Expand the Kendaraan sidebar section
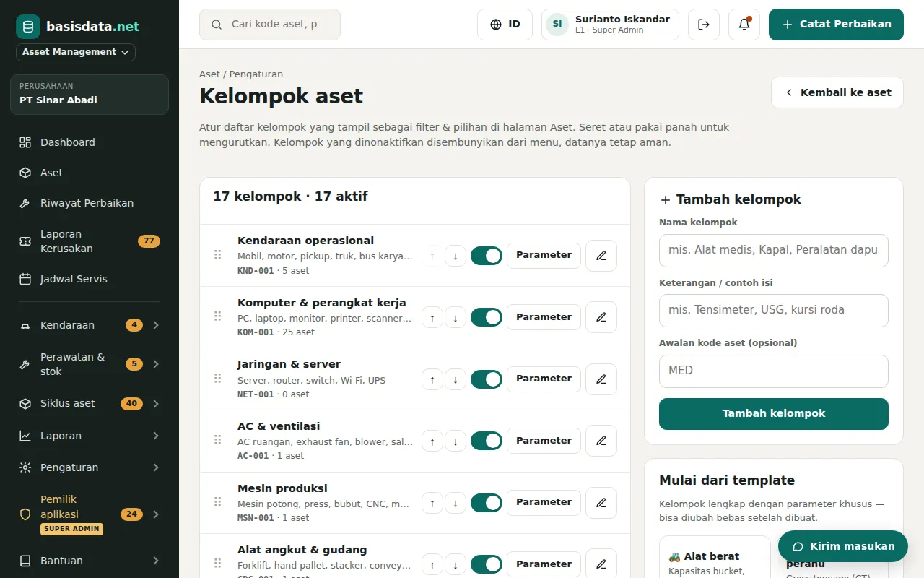The image size is (924, 578). pos(90,325)
